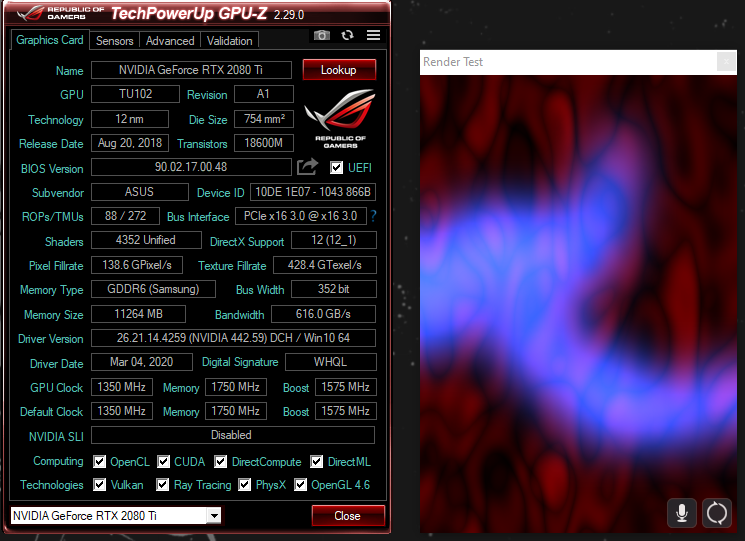Click the Device ID value 10DE 1E07 - 1043 866B
Image resolution: width=745 pixels, height=541 pixels.
313,192
